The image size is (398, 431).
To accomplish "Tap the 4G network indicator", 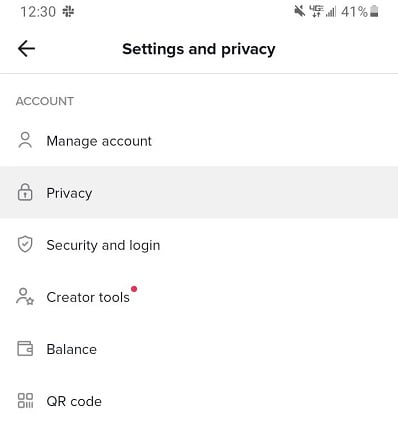I will click(316, 12).
